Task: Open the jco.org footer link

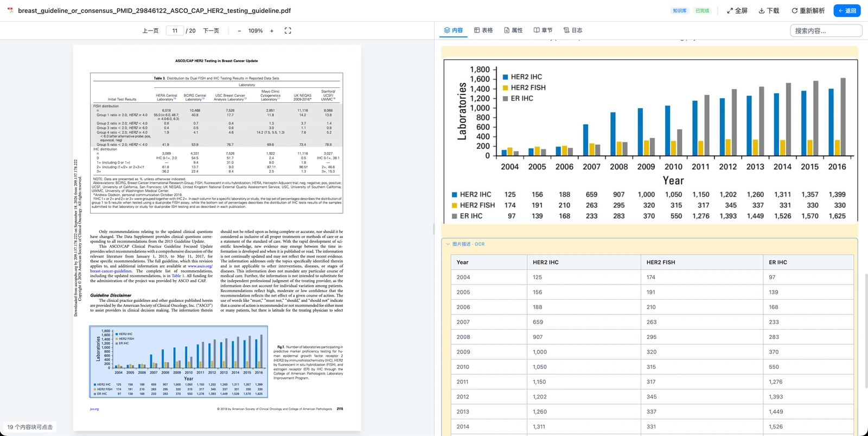Action: click(x=94, y=409)
